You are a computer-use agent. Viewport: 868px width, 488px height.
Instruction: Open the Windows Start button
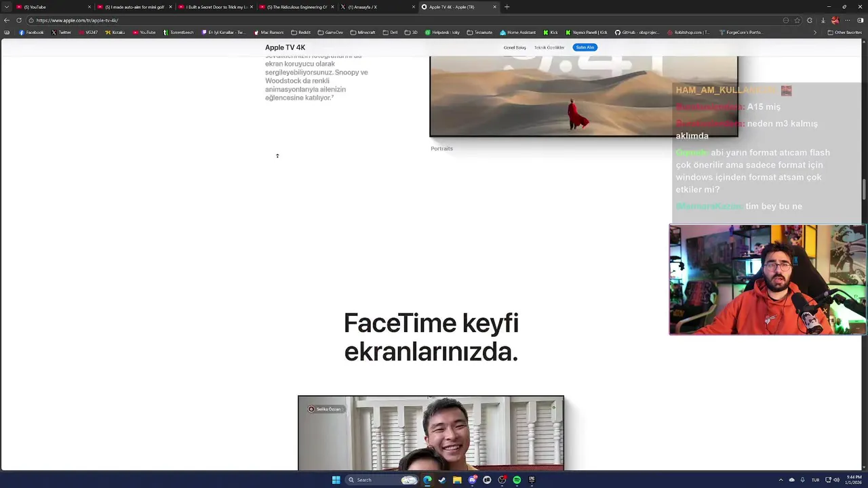336,480
